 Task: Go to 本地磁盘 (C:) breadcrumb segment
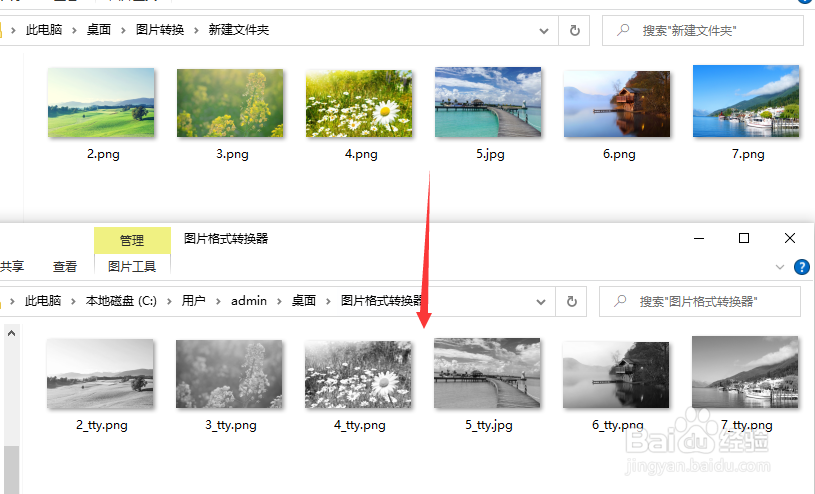tap(121, 301)
